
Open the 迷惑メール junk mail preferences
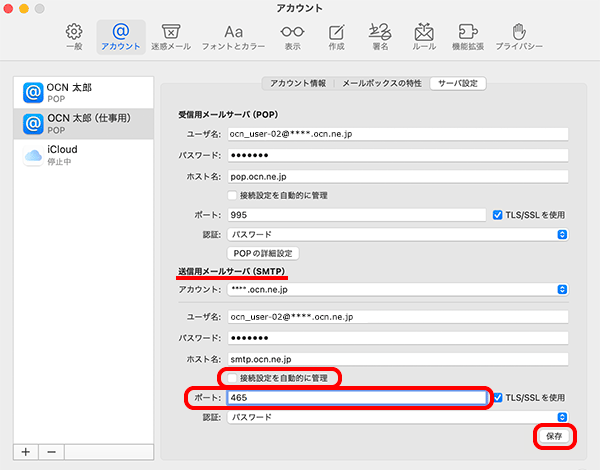[171, 37]
